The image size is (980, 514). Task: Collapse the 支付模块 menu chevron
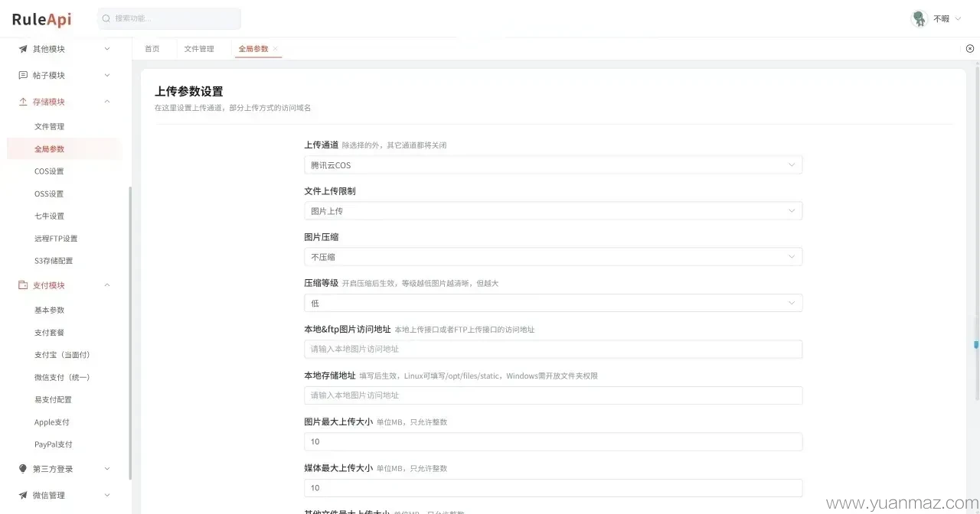[x=107, y=285]
